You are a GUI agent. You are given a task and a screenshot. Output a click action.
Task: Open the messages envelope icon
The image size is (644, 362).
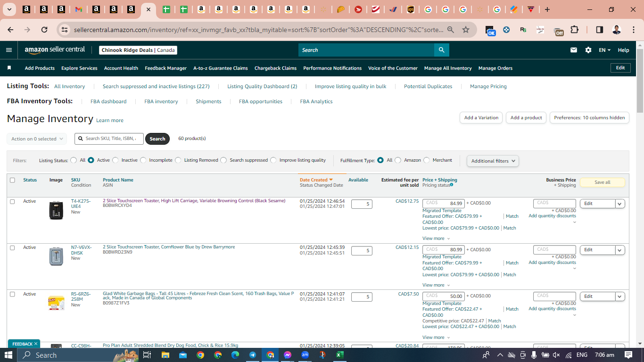(574, 50)
